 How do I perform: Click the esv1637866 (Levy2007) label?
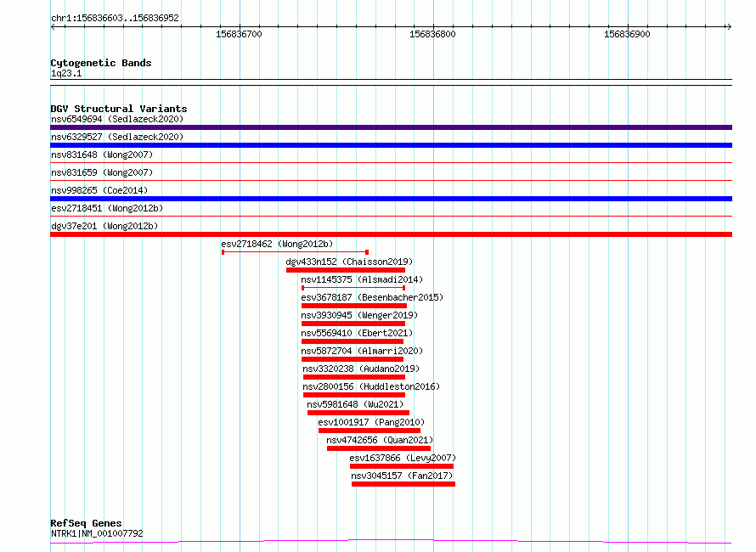[x=403, y=458]
